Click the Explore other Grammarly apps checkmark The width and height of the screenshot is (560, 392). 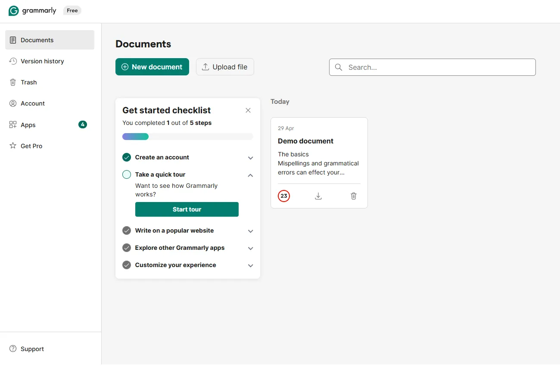(x=127, y=248)
